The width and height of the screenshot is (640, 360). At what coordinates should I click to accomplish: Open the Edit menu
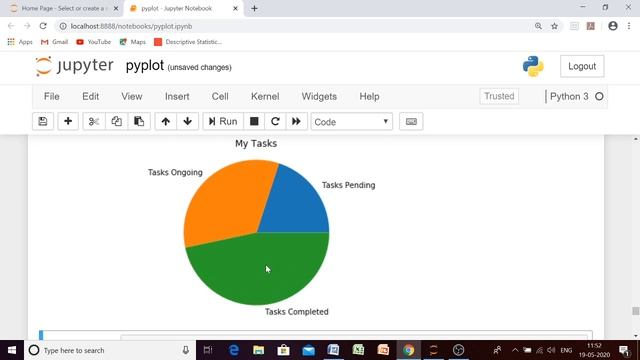click(90, 96)
